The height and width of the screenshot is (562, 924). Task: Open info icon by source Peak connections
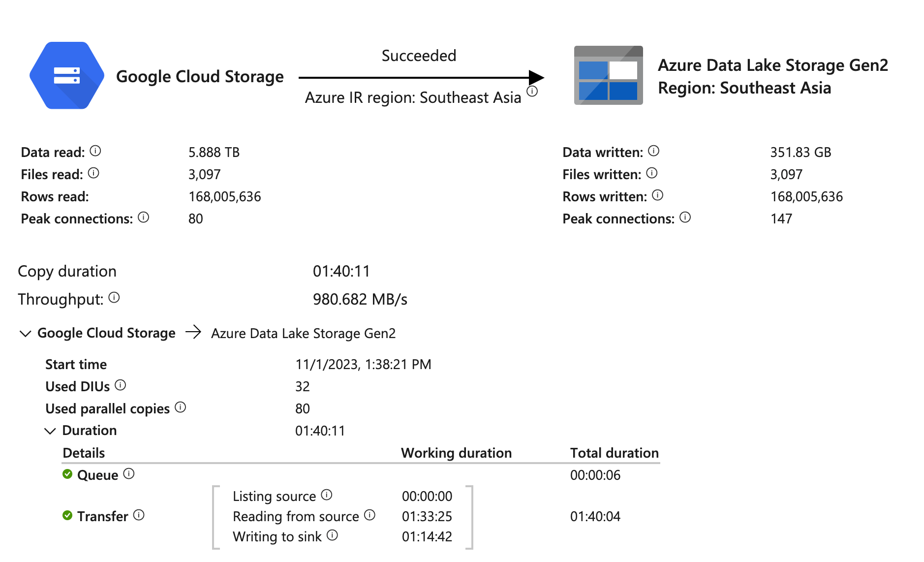[144, 218]
